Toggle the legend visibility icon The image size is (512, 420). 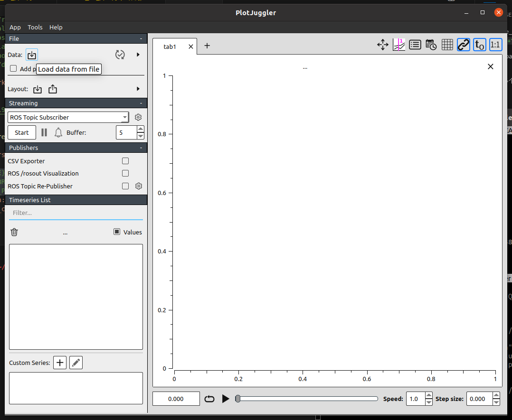click(415, 45)
